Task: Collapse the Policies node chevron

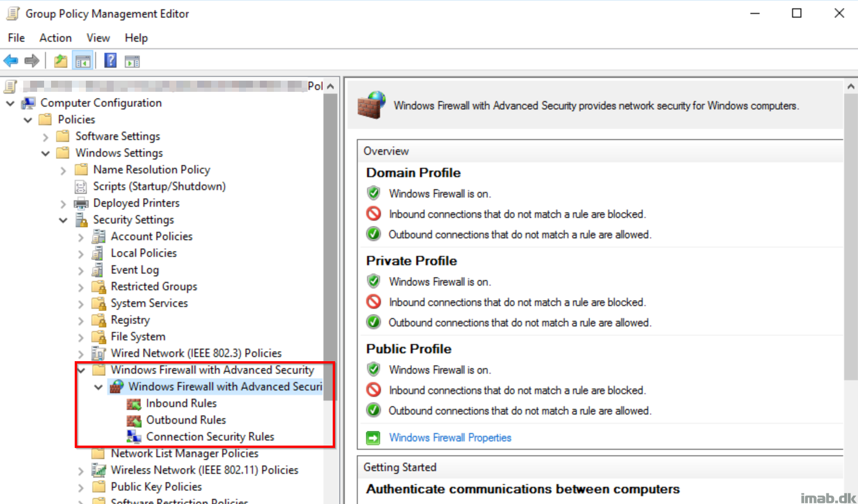Action: (x=28, y=120)
